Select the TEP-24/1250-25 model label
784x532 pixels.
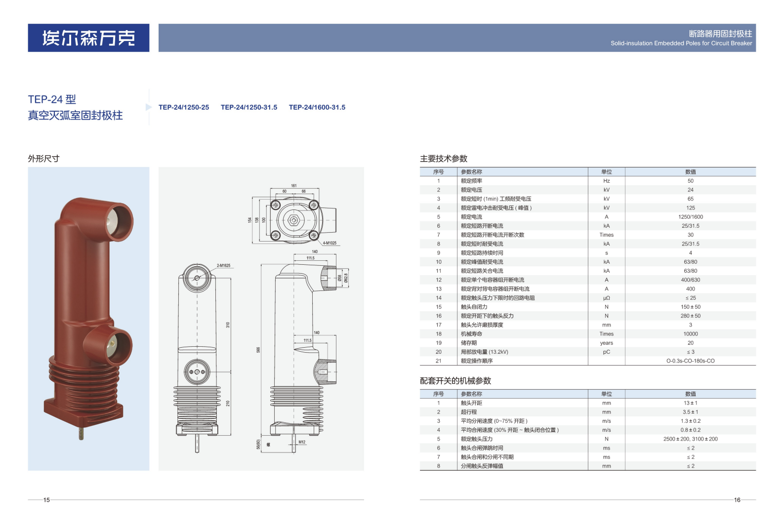[184, 107]
